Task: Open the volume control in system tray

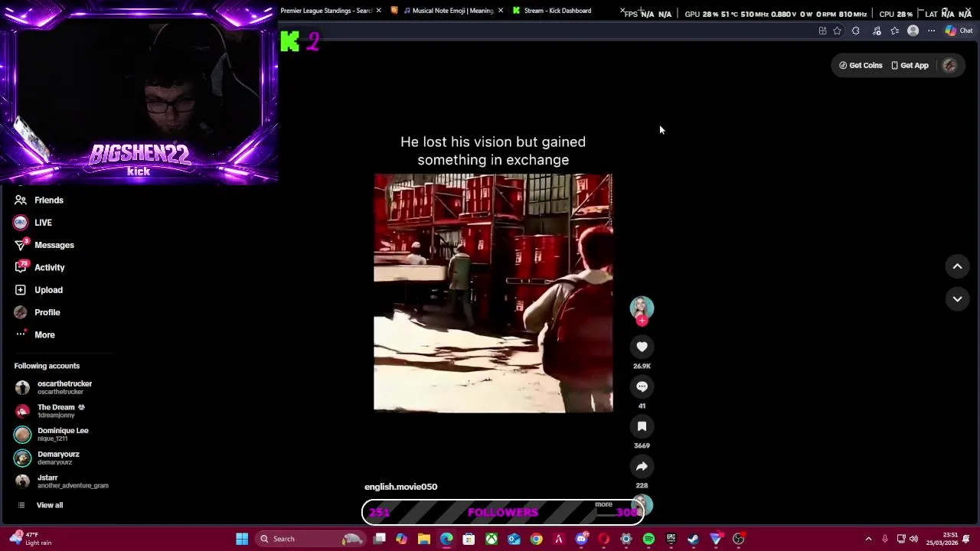Action: [913, 539]
